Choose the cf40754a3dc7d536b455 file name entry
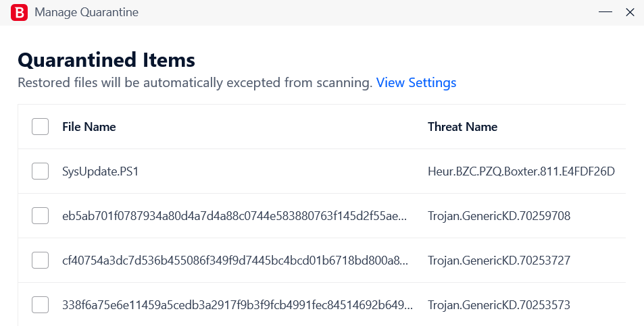The height and width of the screenshot is (326, 644). (235, 261)
